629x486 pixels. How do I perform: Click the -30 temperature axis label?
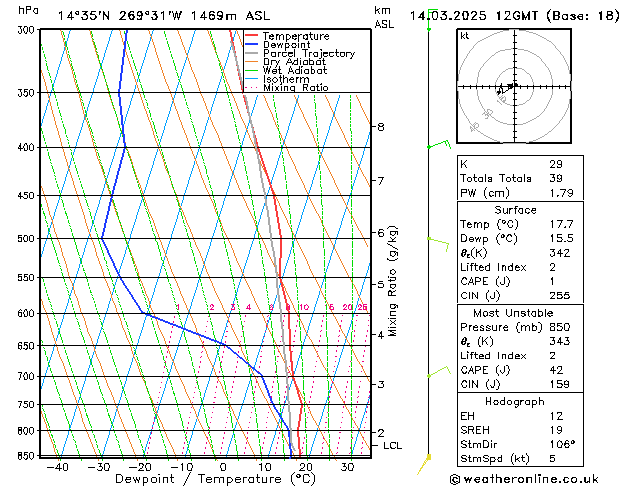99,468
